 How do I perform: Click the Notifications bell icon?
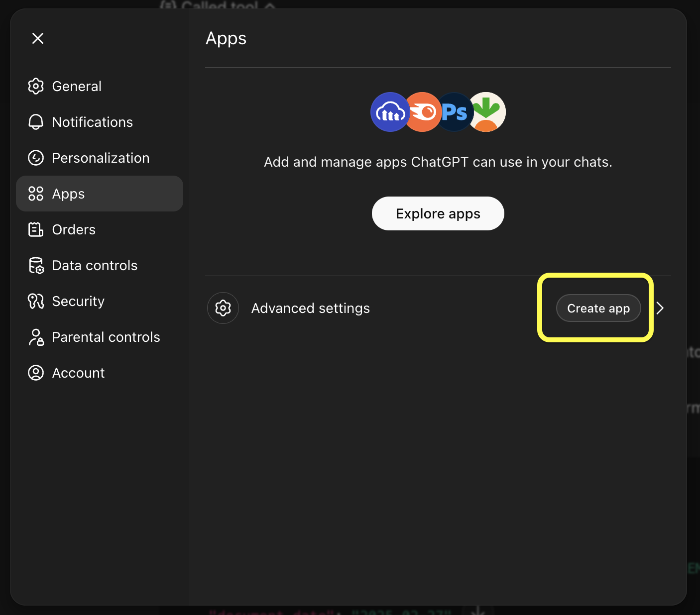[x=36, y=122]
